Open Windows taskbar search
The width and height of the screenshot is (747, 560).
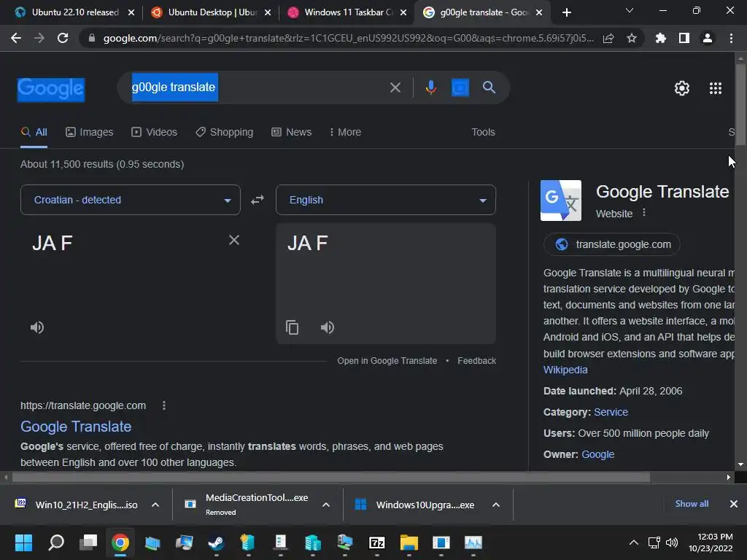(56, 542)
